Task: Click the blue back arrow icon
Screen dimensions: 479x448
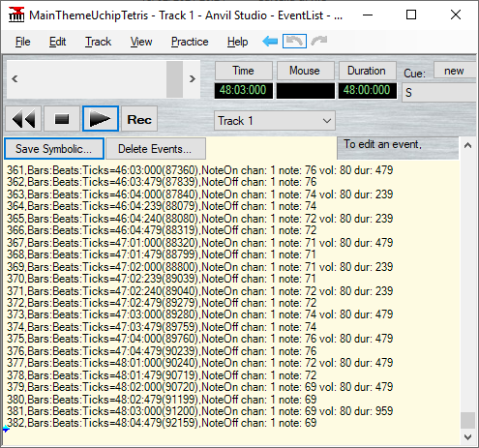Action: click(270, 41)
